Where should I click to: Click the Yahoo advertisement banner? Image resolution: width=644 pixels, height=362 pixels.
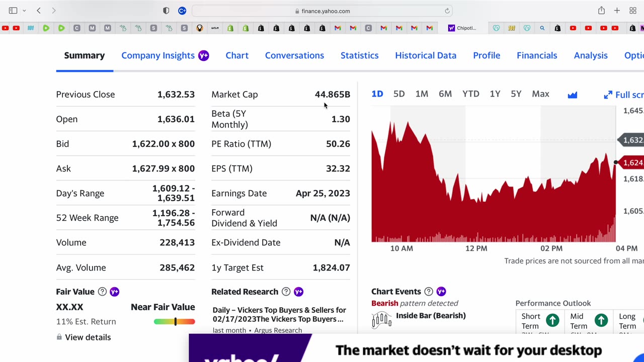click(416, 348)
